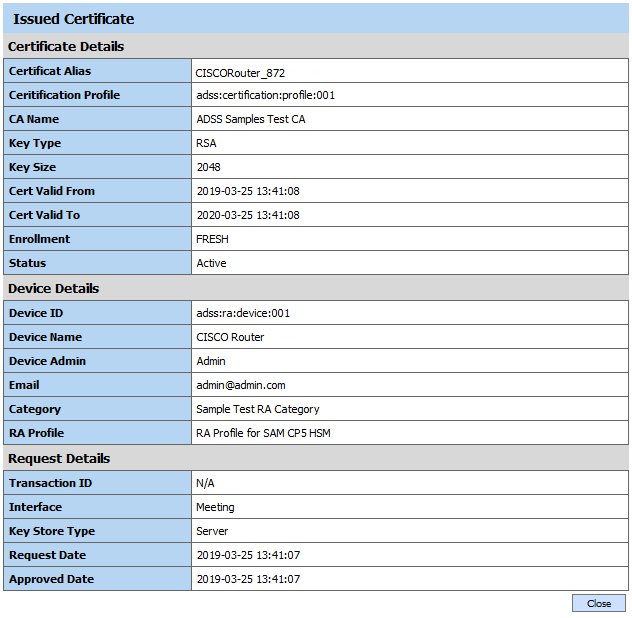The image size is (632, 618).
Task: Select the admin@admin.com email value
Action: pos(240,386)
